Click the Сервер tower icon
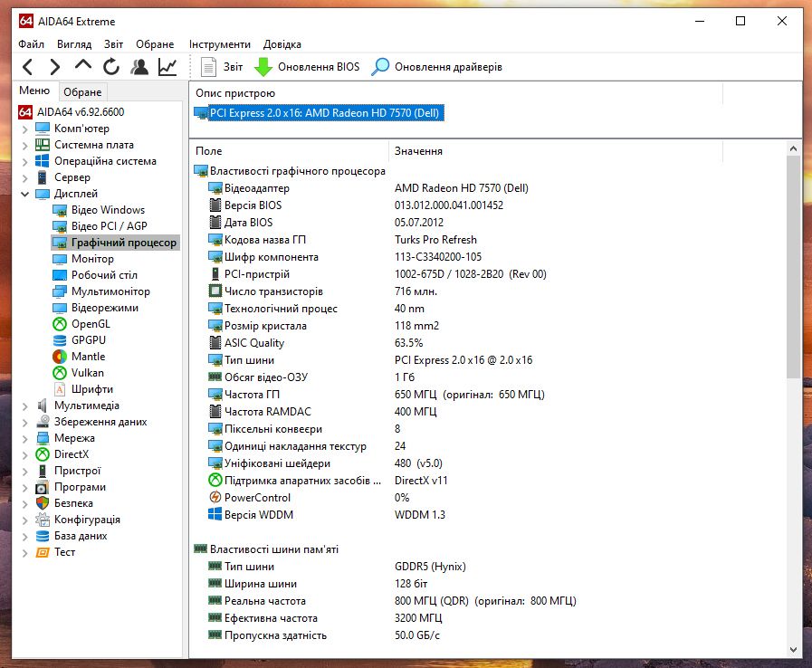The height and width of the screenshot is (668, 812). [43, 177]
